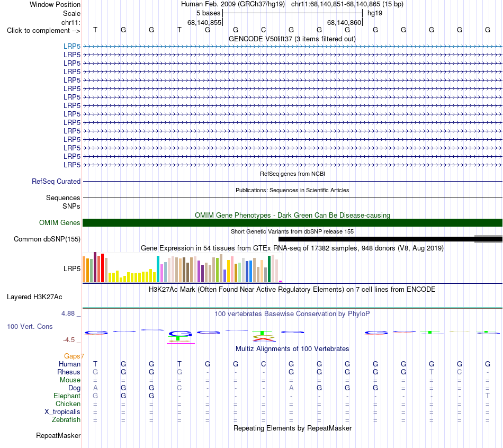
Task: Select the "Scale" track label
Action: tap(71, 13)
